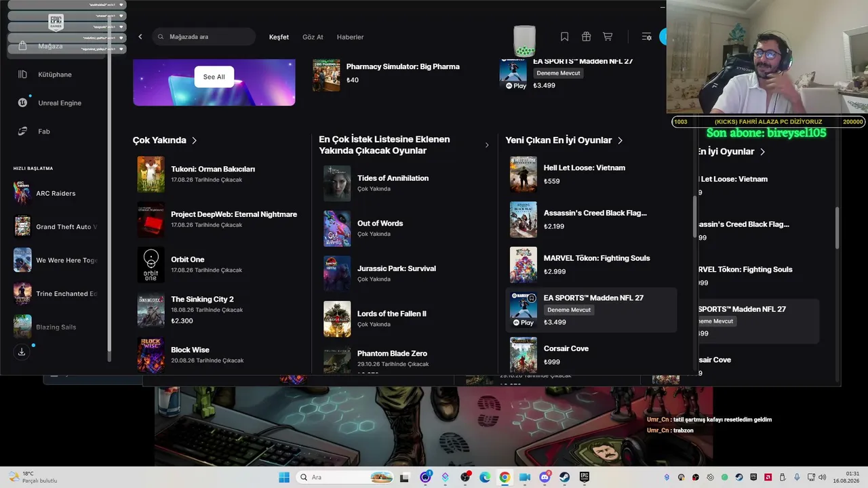Open Discord from the taskbar
This screenshot has width=868, height=488.
[x=545, y=477]
